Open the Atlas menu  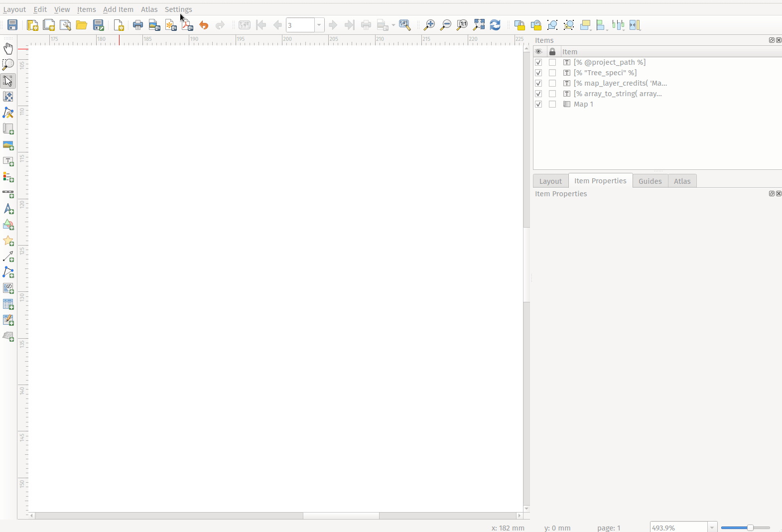(149, 9)
